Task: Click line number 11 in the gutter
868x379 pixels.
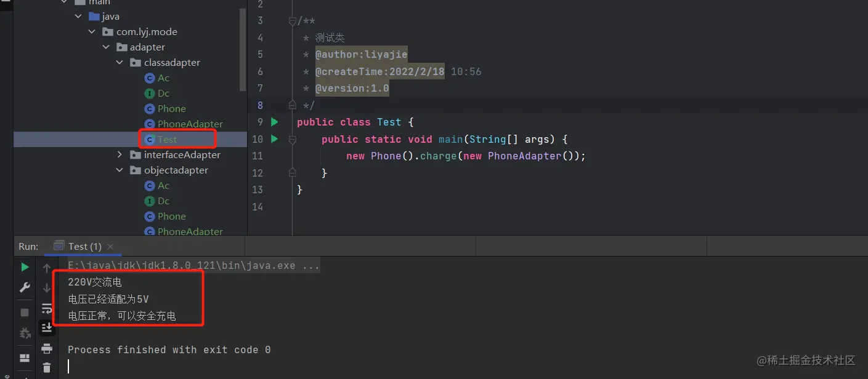Action: pyautogui.click(x=258, y=156)
